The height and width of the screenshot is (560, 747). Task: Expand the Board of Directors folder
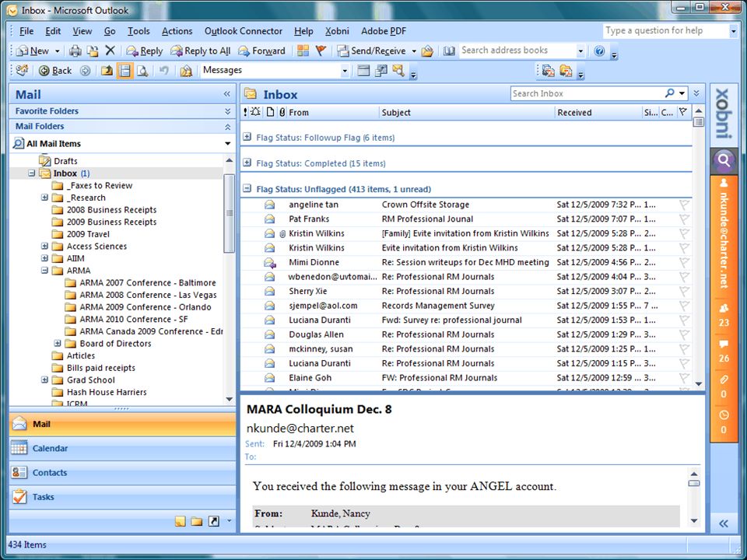tap(57, 343)
